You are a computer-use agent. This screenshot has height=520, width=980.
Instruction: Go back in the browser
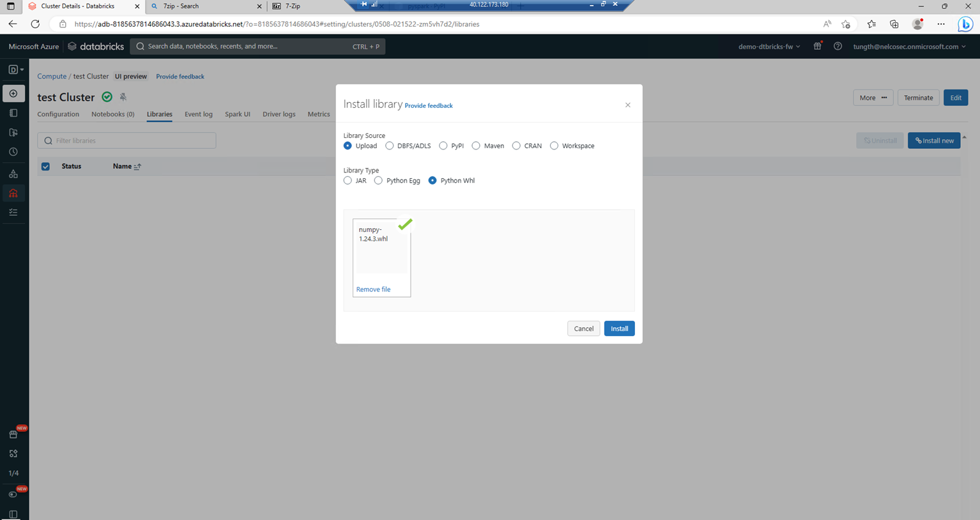13,24
